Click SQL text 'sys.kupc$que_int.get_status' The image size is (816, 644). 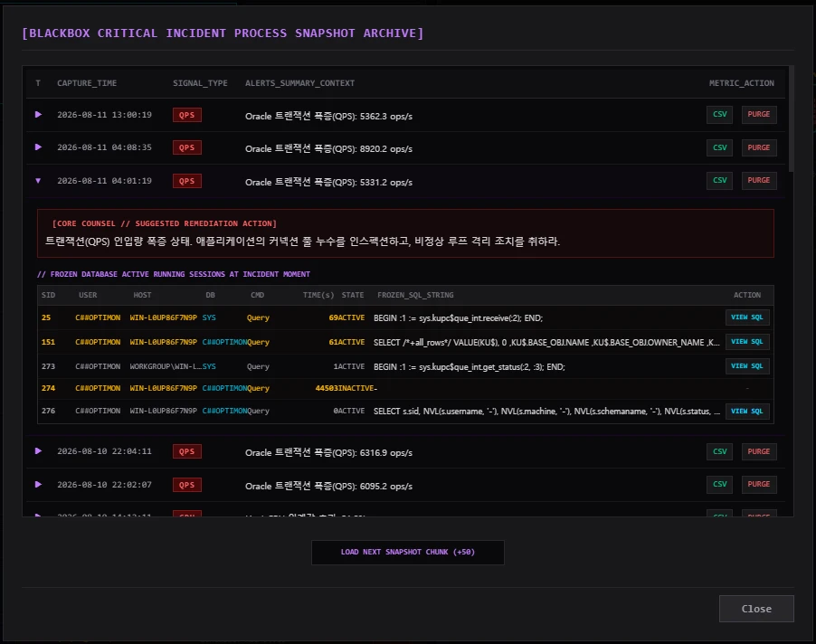(470, 366)
